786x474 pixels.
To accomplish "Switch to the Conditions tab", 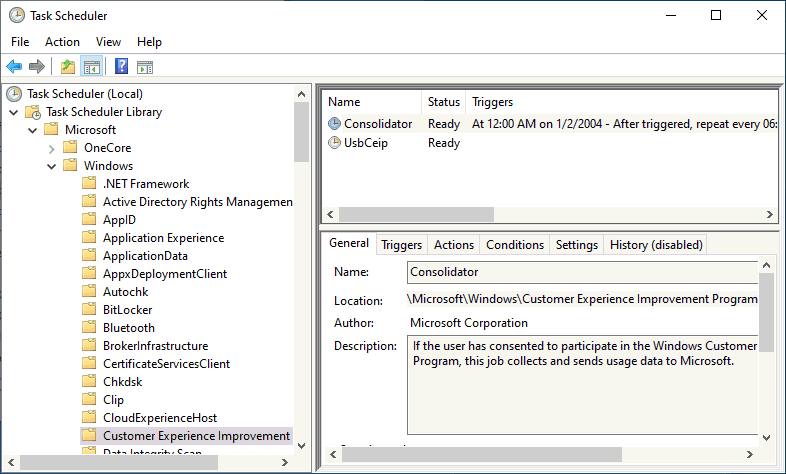I will pos(515,245).
